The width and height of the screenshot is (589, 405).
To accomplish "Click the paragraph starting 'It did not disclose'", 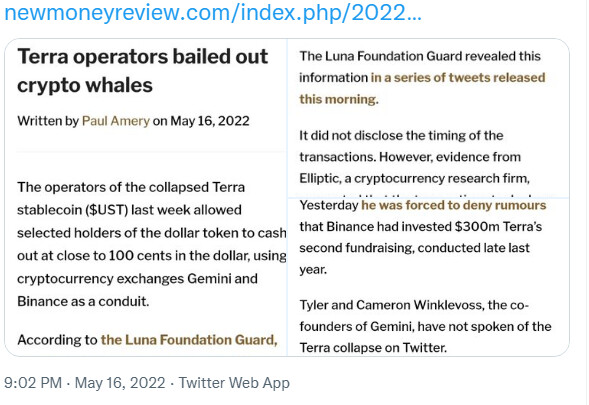I will click(x=415, y=157).
